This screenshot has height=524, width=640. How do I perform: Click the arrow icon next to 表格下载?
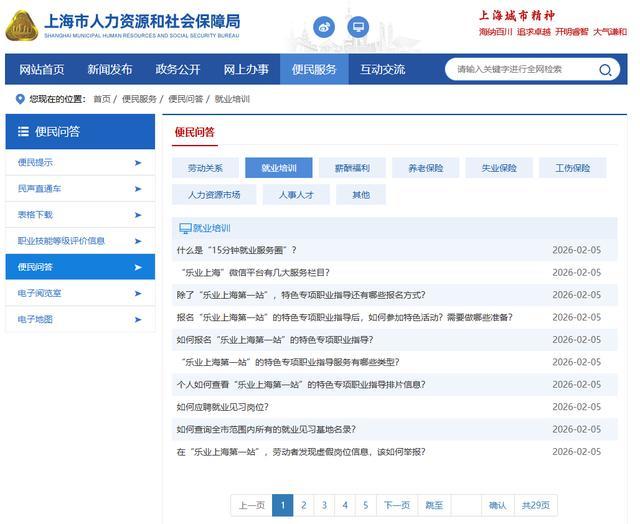138,215
